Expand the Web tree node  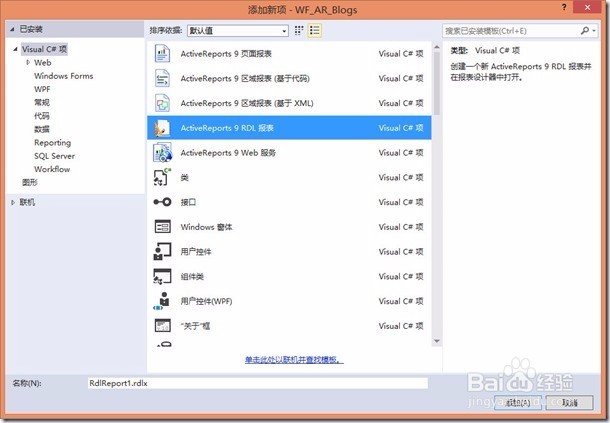(28, 62)
